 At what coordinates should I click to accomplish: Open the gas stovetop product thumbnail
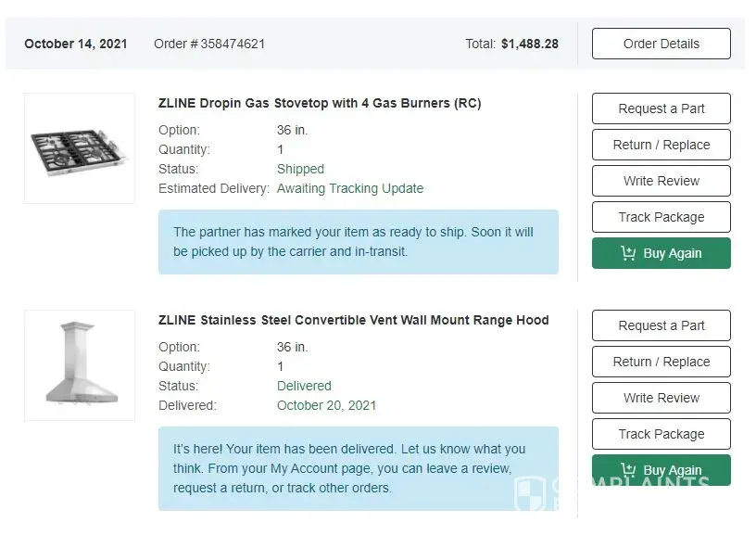[x=79, y=148]
